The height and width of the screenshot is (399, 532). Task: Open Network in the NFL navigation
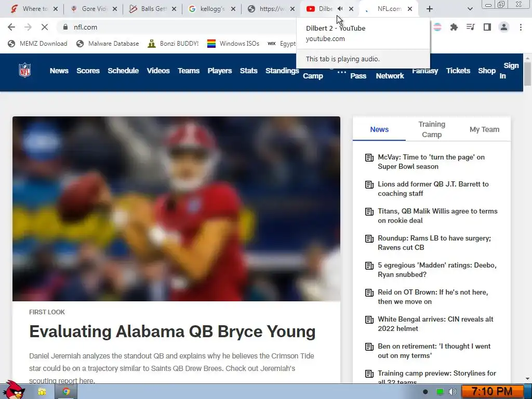pyautogui.click(x=390, y=76)
